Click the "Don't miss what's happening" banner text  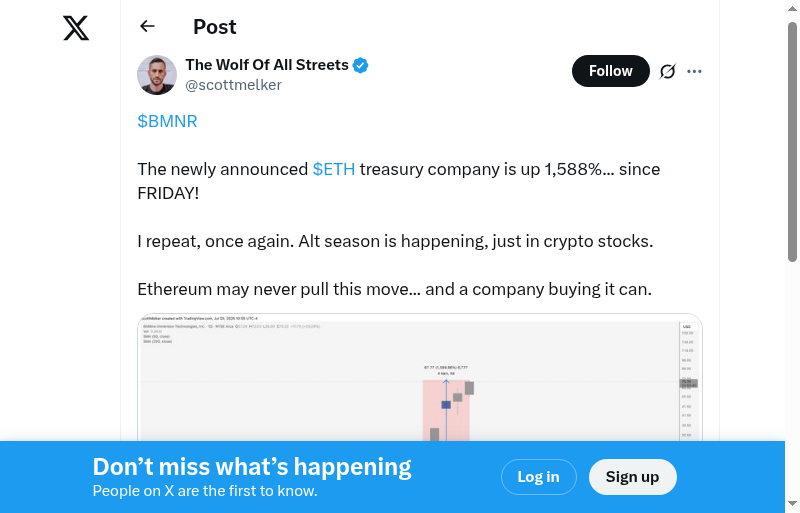(252, 467)
